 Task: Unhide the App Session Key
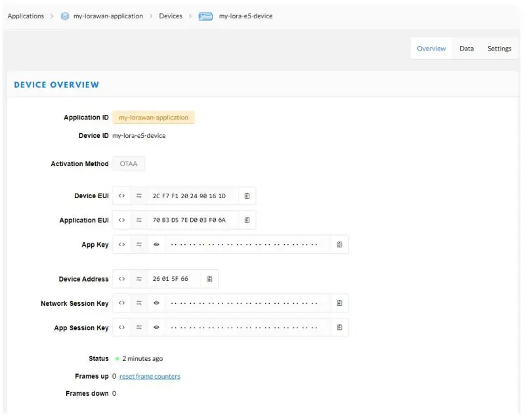156,327
